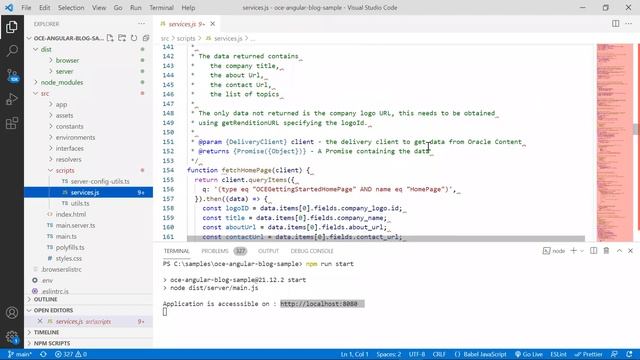Open the Extensions view

coord(12,123)
